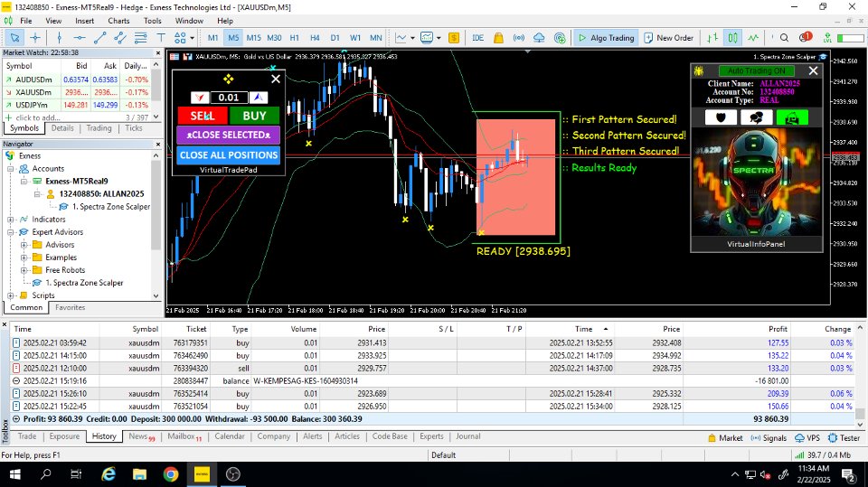Switch chart to bar chart
Image resolution: width=868 pixels, height=487 pixels.
[712, 38]
